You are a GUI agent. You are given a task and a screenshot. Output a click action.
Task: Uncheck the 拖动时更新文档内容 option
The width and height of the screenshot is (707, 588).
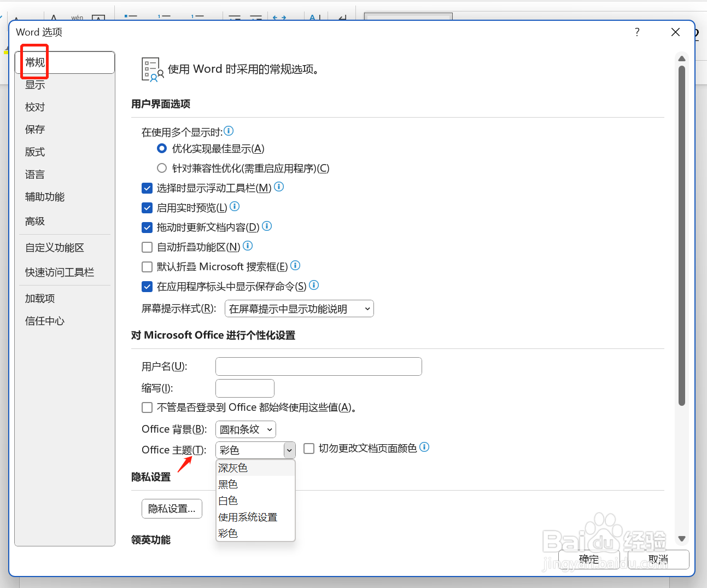pyautogui.click(x=147, y=226)
